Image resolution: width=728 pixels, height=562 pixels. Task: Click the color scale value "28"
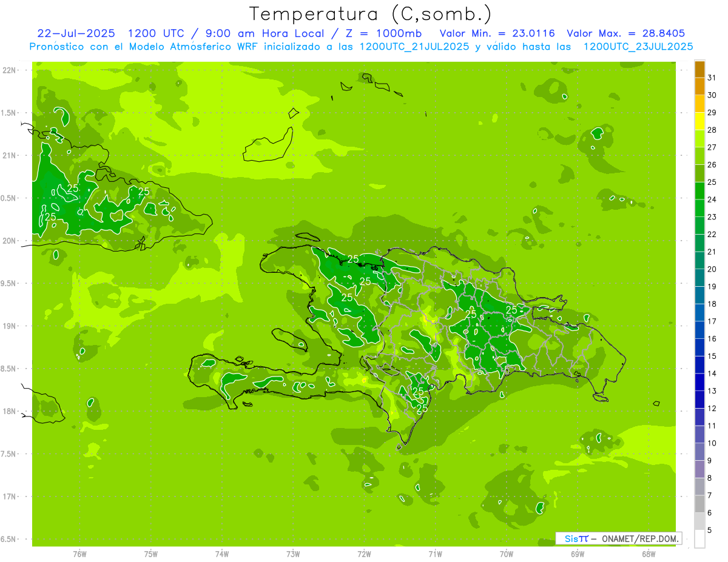[712, 130]
